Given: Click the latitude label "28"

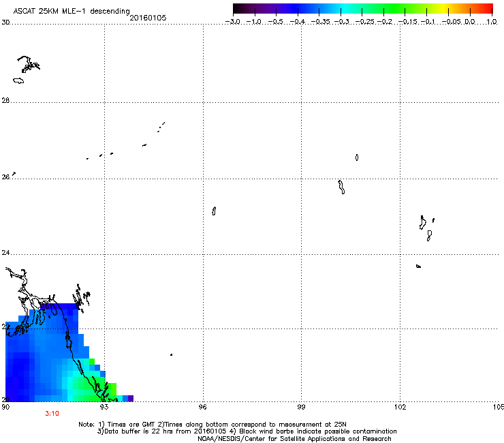Looking at the screenshot, I should click(x=5, y=101).
